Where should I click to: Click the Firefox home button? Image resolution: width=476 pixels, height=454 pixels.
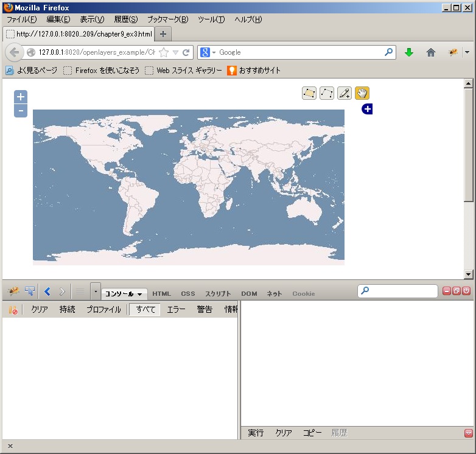431,52
